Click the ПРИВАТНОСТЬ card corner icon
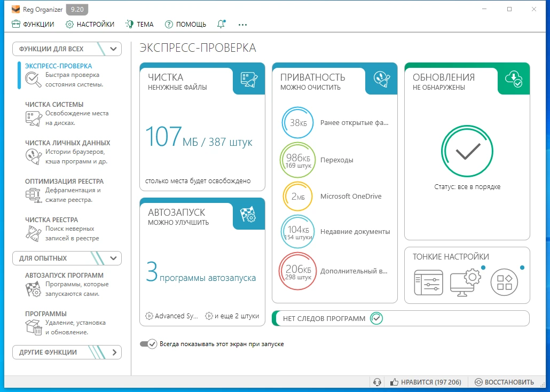Image resolution: width=550 pixels, height=392 pixels. 382,80
